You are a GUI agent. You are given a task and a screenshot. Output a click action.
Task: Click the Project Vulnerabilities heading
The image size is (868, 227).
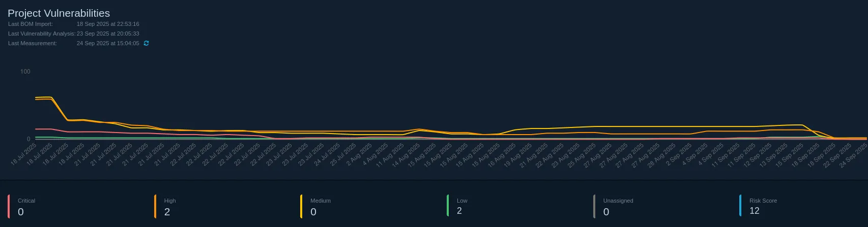tap(59, 13)
